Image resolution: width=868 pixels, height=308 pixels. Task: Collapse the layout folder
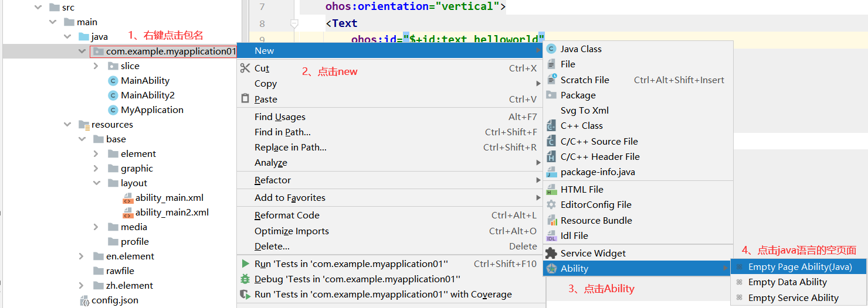click(x=96, y=183)
